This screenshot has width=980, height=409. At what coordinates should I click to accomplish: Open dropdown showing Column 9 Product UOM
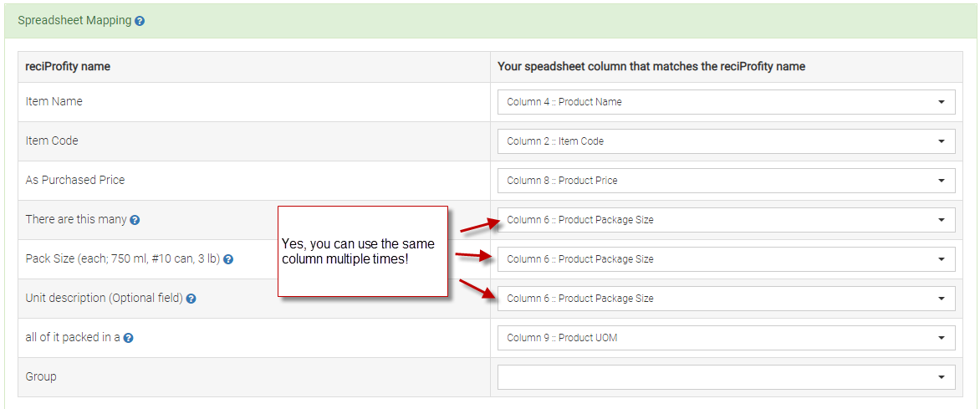726,338
